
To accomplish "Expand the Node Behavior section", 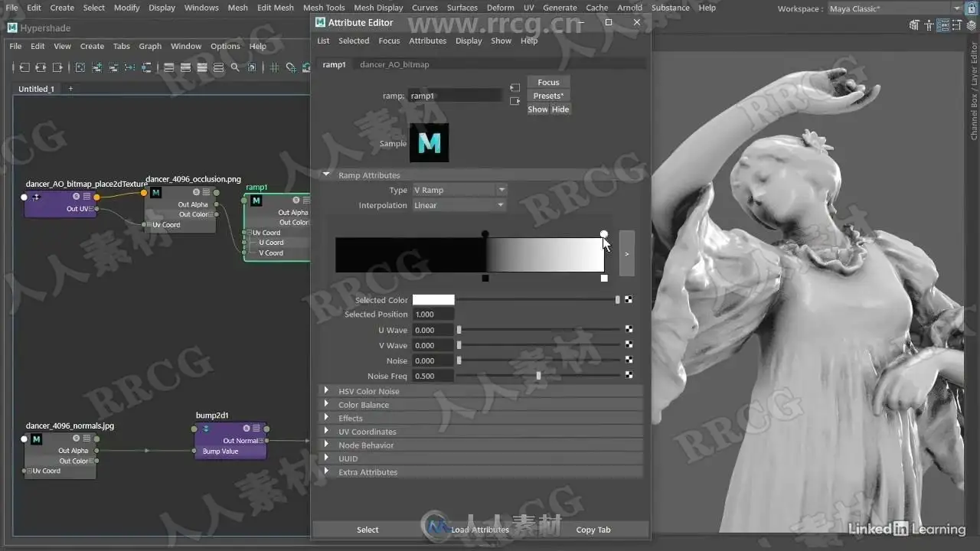I will point(326,445).
